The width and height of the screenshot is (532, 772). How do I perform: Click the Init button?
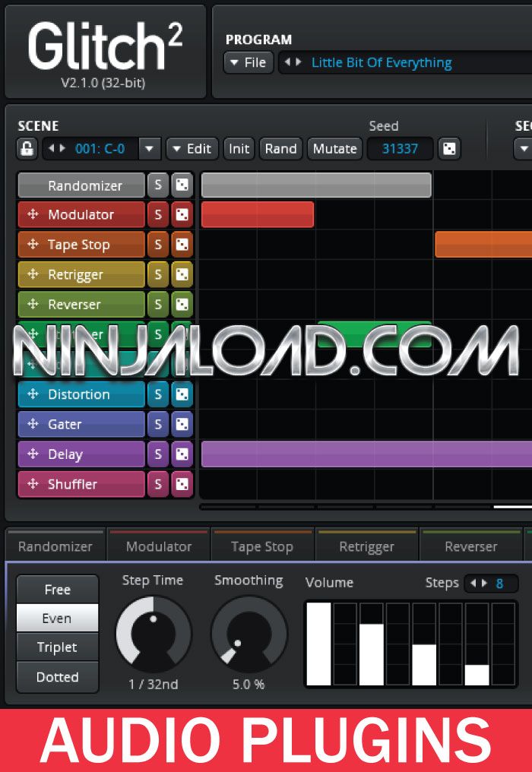(x=239, y=149)
